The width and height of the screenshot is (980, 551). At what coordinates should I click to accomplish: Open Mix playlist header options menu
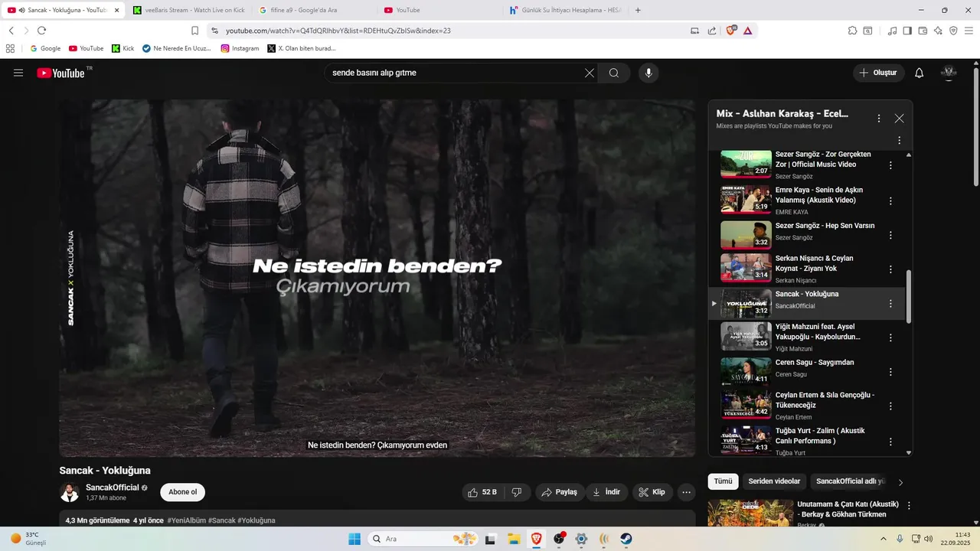point(879,118)
